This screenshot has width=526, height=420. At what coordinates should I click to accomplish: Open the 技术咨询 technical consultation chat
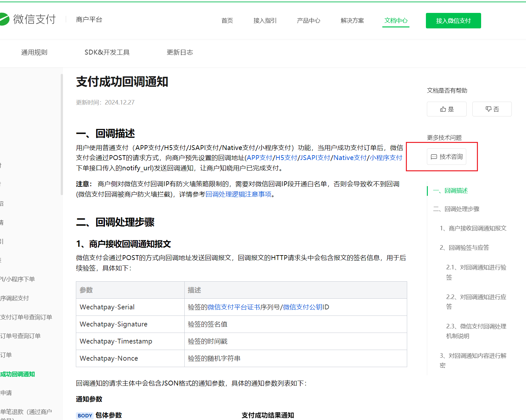447,157
